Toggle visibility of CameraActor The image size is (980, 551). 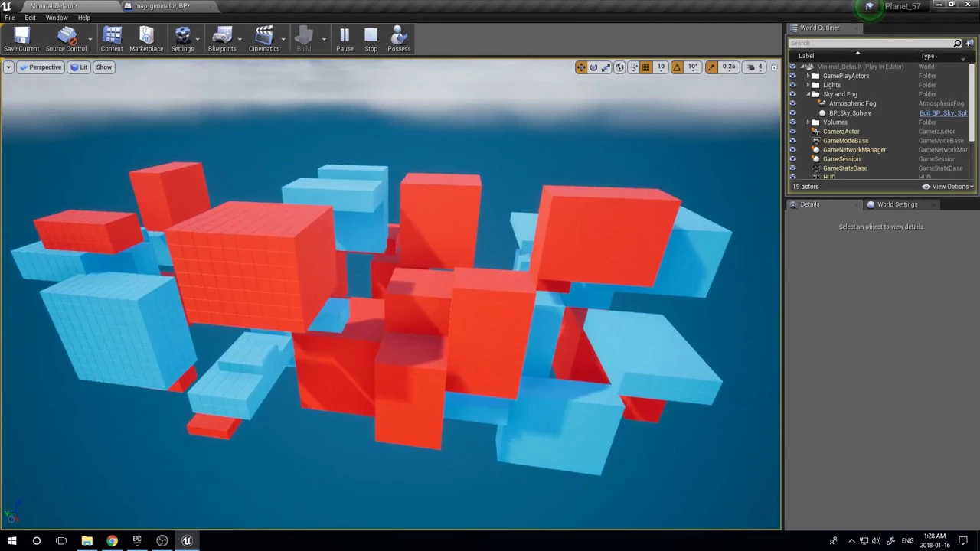(793, 132)
